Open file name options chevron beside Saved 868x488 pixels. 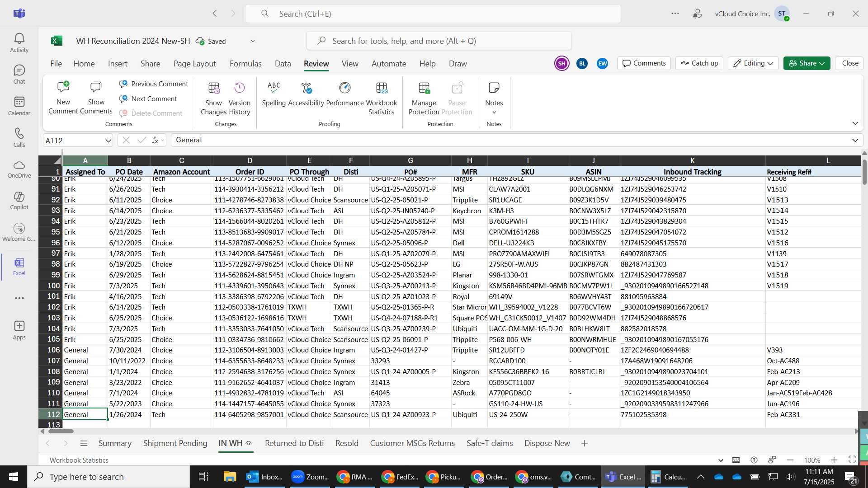[x=253, y=41]
